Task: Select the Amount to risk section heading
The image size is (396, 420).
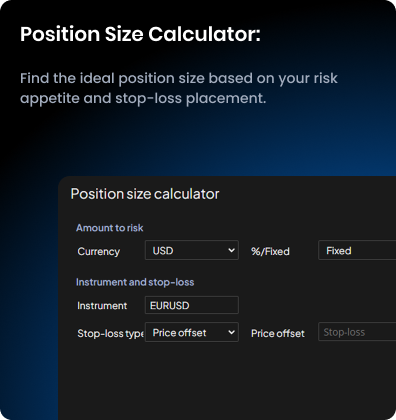Action: pos(110,228)
